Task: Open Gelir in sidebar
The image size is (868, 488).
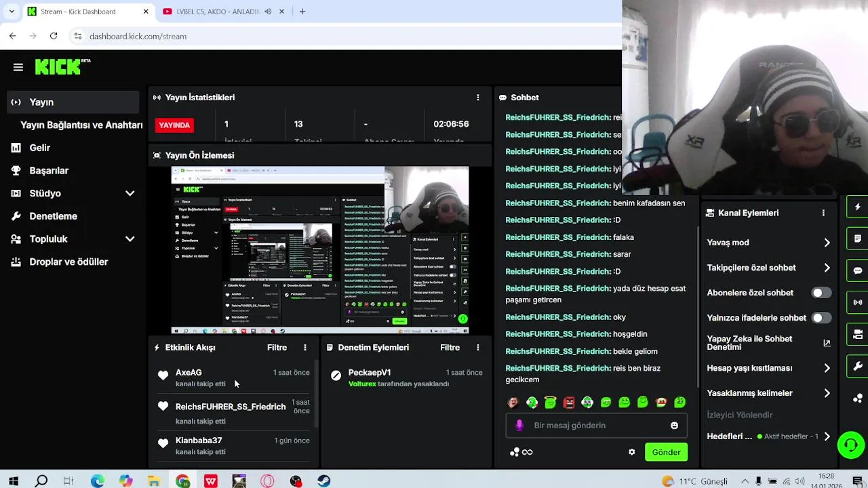Action: tap(40, 148)
